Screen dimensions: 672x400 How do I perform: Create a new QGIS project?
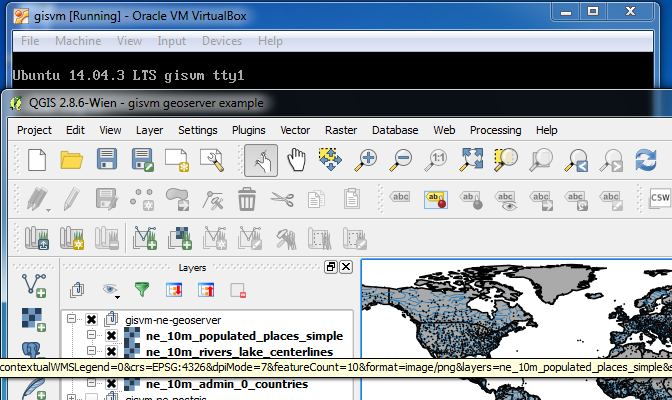[x=37, y=160]
